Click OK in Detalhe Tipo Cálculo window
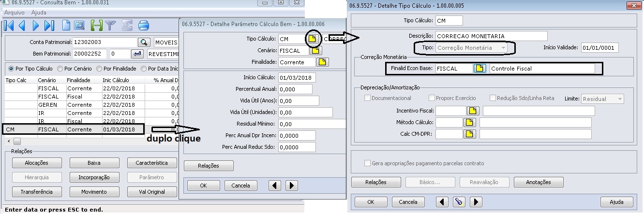 371,202
